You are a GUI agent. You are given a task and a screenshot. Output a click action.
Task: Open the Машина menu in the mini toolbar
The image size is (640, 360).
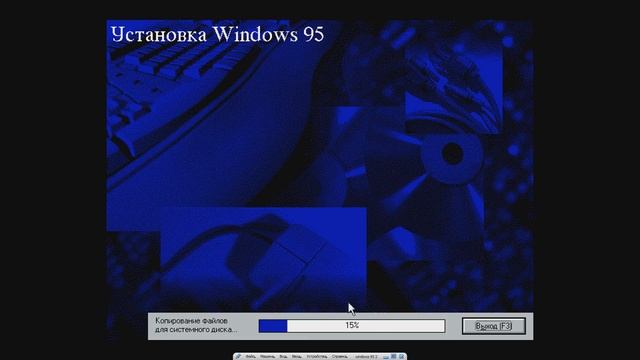pos(267,356)
